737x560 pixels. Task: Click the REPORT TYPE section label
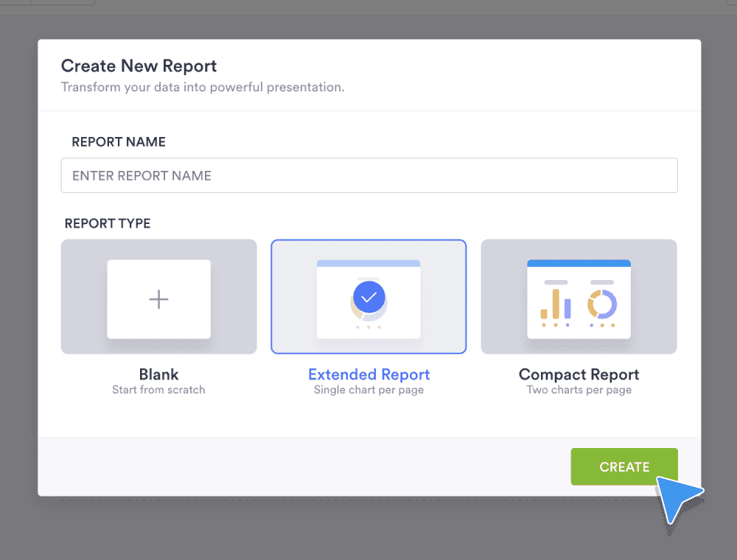click(108, 223)
